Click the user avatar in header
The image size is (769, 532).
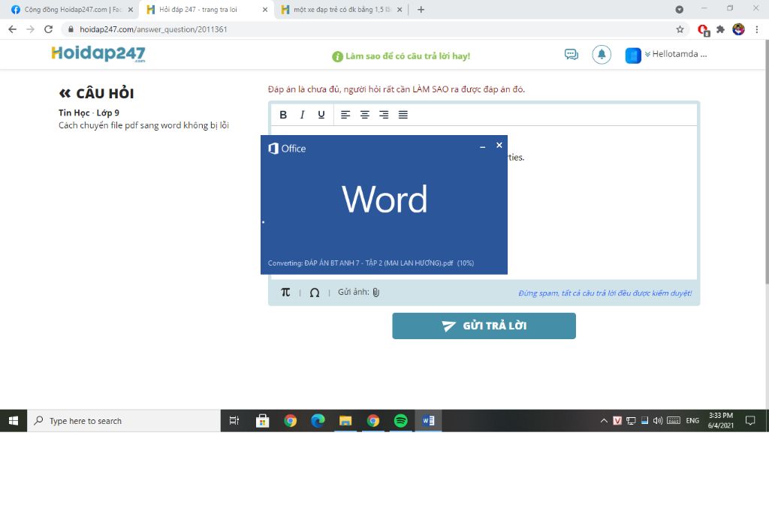[633, 55]
